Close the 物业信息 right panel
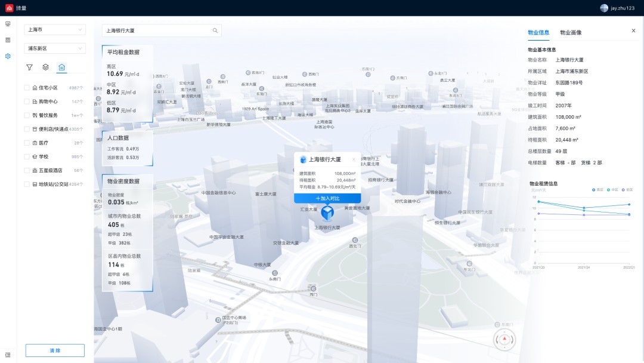This screenshot has height=363, width=644. point(633,30)
